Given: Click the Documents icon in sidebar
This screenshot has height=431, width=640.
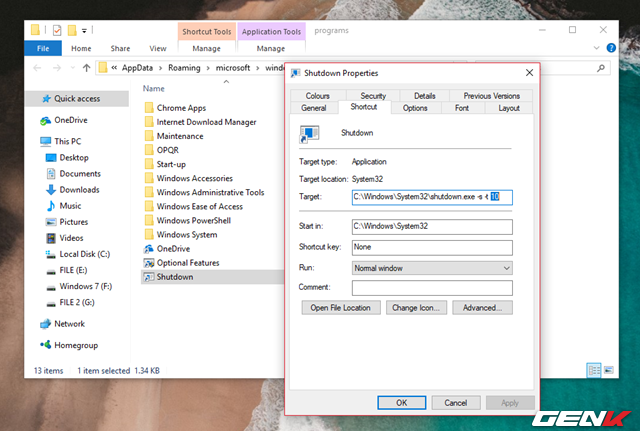Looking at the screenshot, I should (51, 174).
